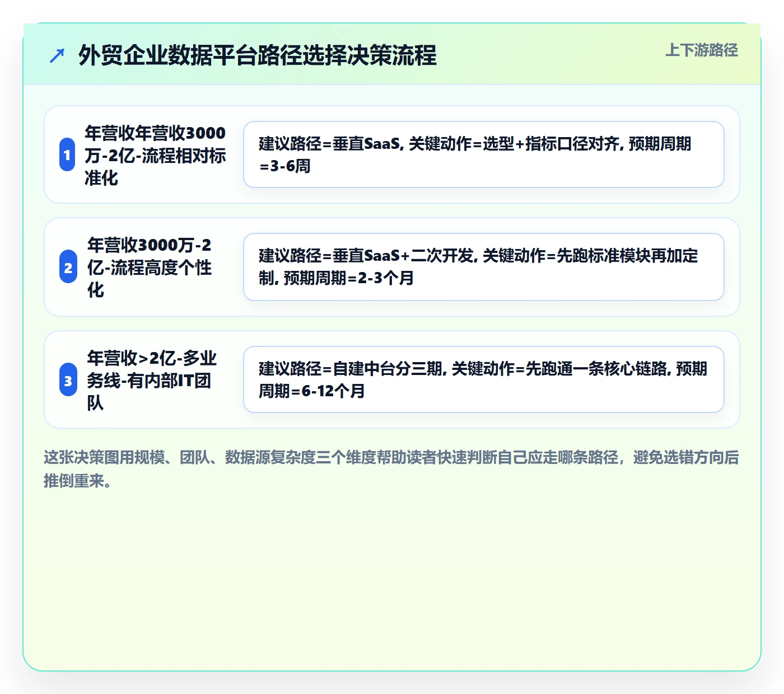Screen dimensions: 784x694
Task: Click the arrow icon beside the flowchart title
Action: (x=57, y=56)
